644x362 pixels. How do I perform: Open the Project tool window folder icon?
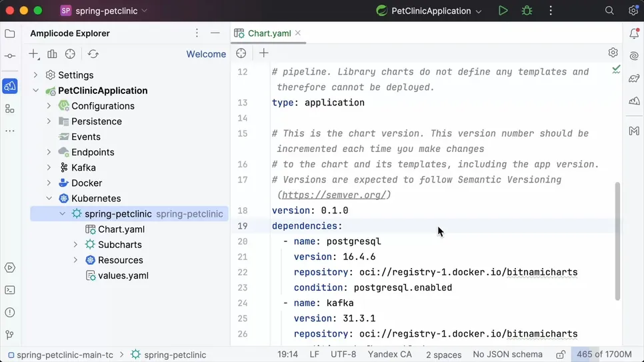point(10,34)
